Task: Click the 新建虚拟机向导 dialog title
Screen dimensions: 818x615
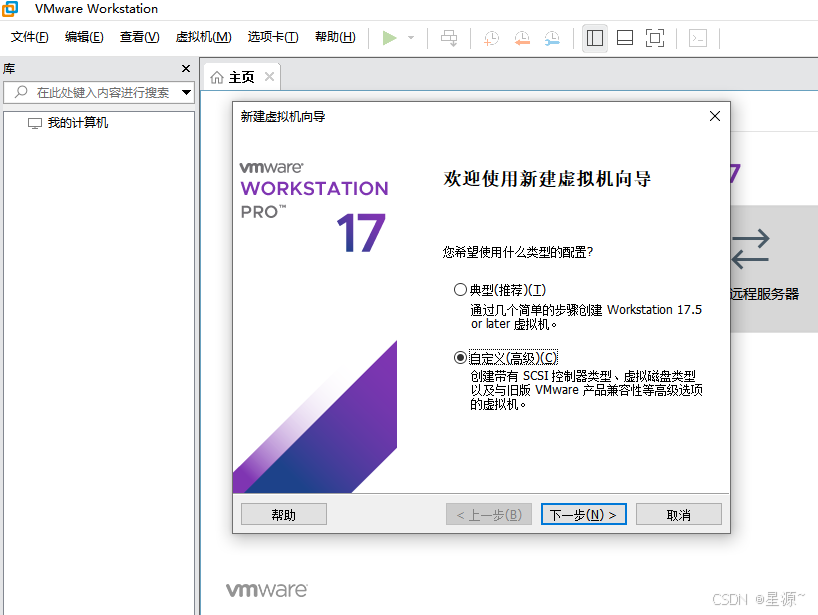Action: [282, 116]
